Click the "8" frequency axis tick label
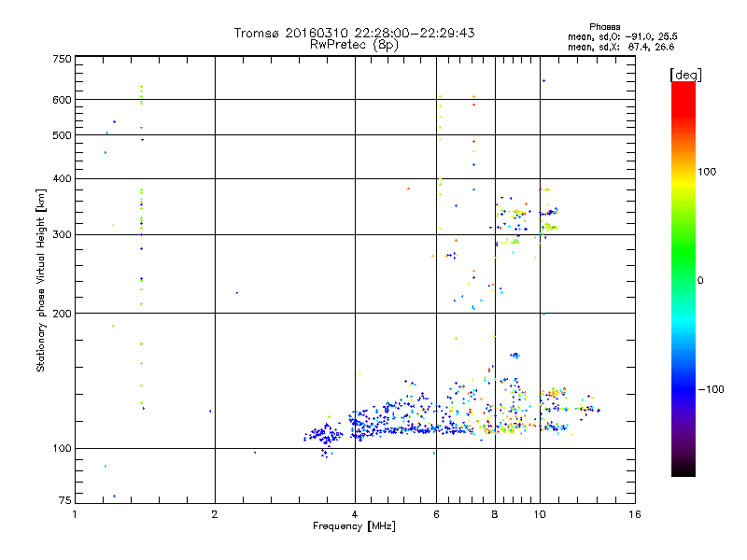747x560 pixels. pyautogui.click(x=495, y=514)
